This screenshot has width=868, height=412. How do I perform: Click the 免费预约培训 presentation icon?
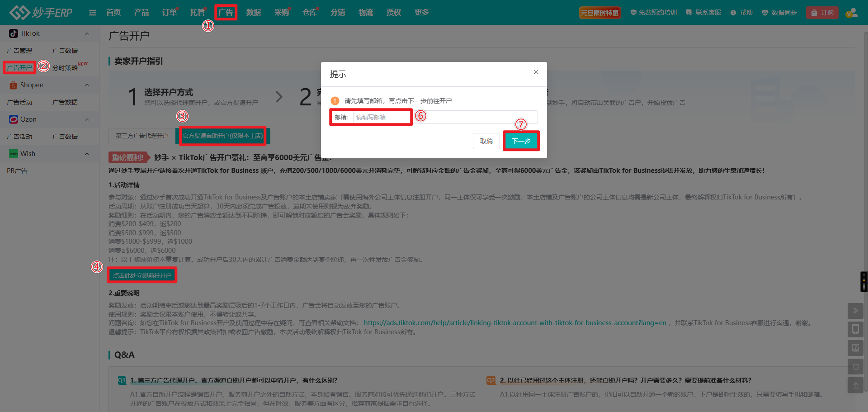click(633, 13)
